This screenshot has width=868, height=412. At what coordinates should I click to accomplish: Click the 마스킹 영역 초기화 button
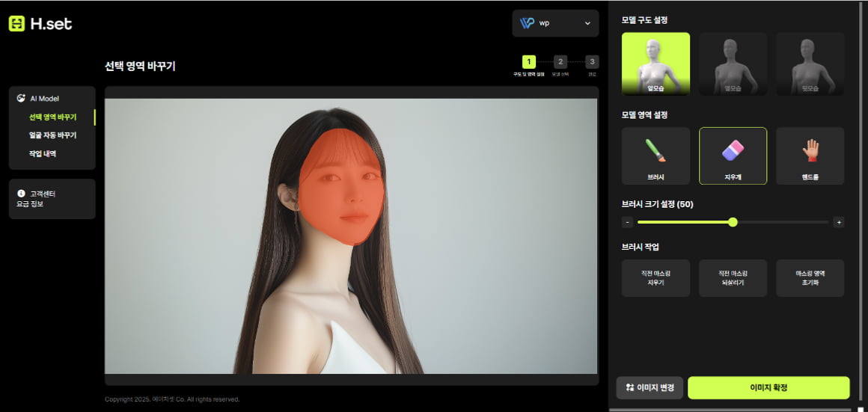810,278
